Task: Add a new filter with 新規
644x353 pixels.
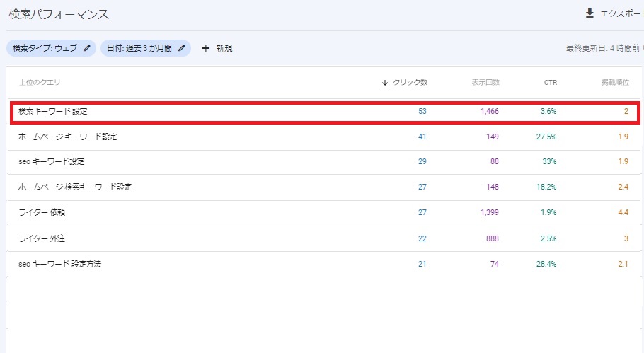Action: [x=217, y=48]
